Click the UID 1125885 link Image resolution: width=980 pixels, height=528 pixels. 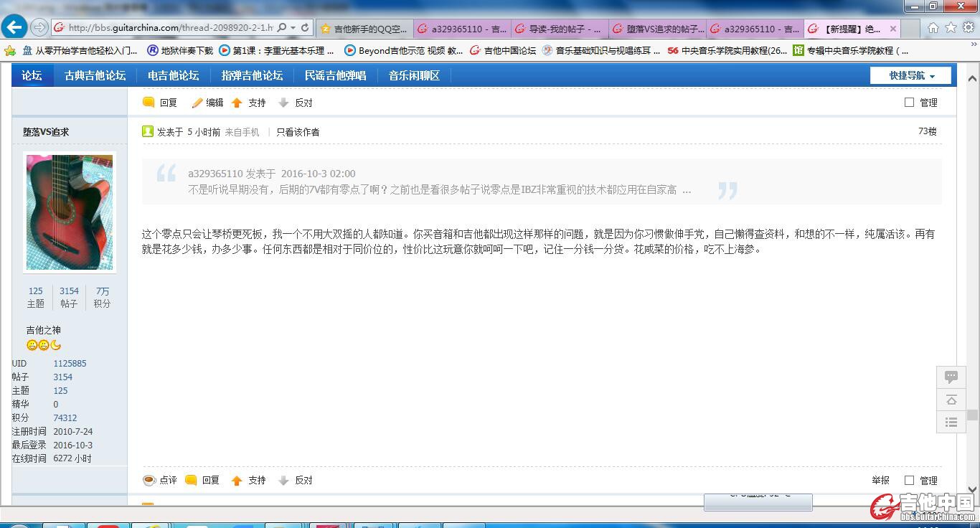coord(70,364)
